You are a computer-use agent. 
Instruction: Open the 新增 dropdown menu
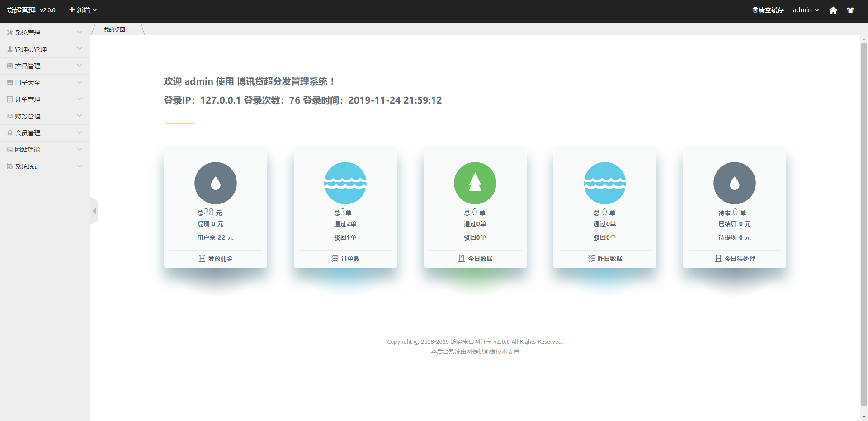click(x=83, y=10)
